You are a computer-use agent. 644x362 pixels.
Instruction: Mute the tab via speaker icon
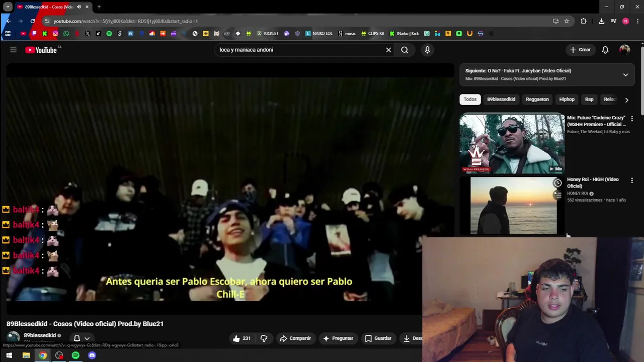[x=79, y=7]
